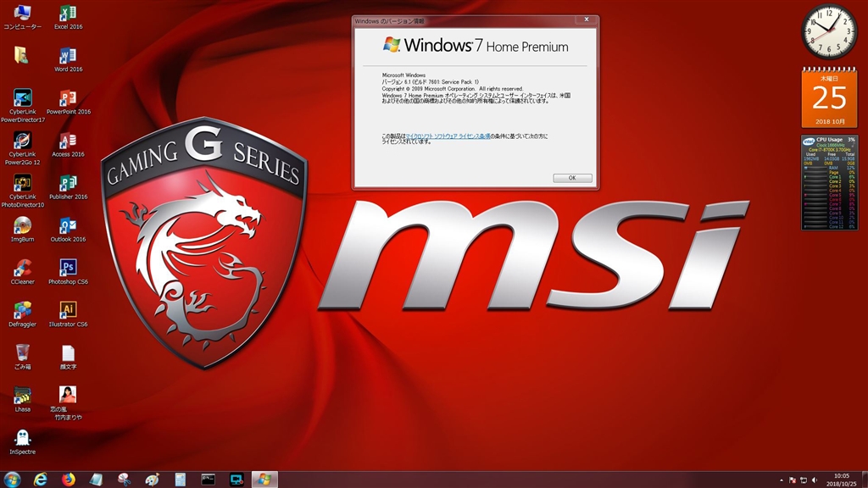Open the Snipping Tool taskbar icon
The image size is (868, 488).
point(124,480)
